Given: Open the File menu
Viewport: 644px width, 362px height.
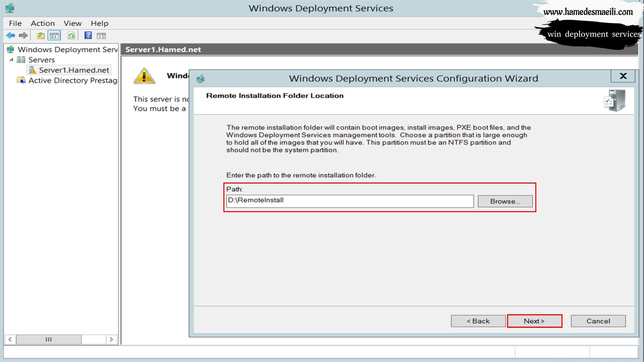Looking at the screenshot, I should tap(15, 23).
